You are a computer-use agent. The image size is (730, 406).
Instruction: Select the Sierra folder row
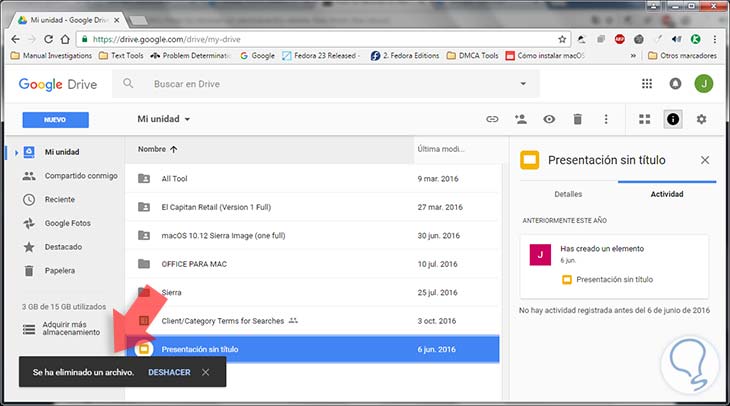click(312, 292)
